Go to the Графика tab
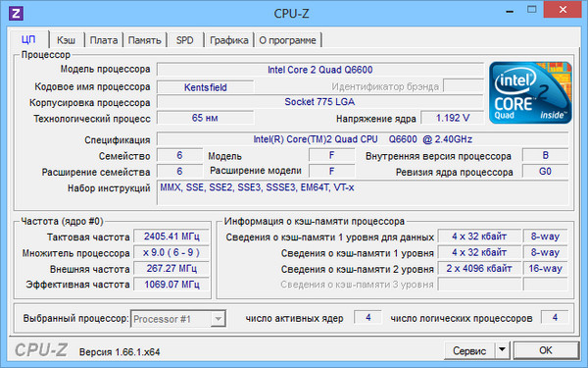The height and width of the screenshot is (368, 588). (x=228, y=40)
